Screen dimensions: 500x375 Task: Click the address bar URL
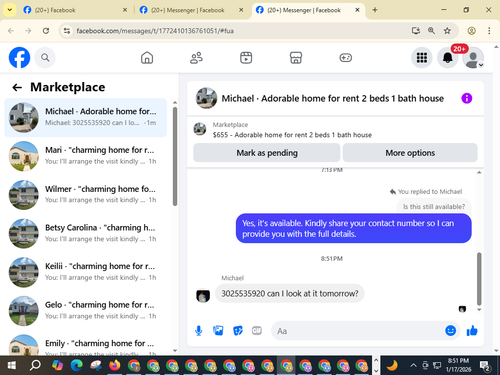pos(155,31)
